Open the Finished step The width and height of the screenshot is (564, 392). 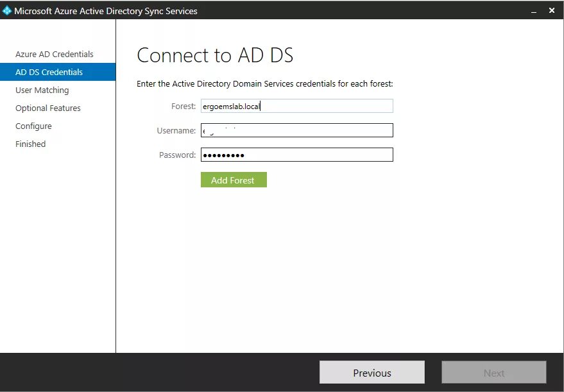click(x=30, y=144)
